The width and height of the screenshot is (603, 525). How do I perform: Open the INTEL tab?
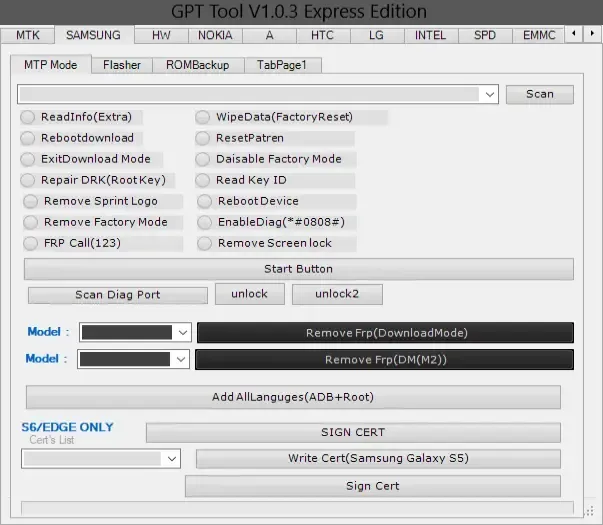pyautogui.click(x=430, y=35)
